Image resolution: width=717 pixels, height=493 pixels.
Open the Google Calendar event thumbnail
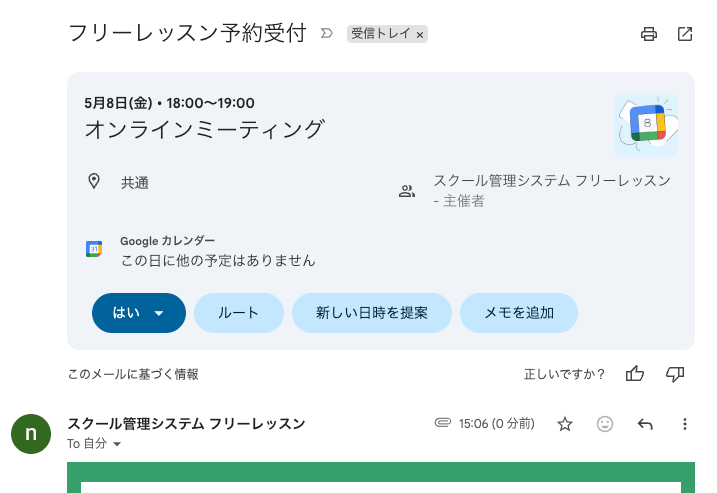pyautogui.click(x=646, y=125)
